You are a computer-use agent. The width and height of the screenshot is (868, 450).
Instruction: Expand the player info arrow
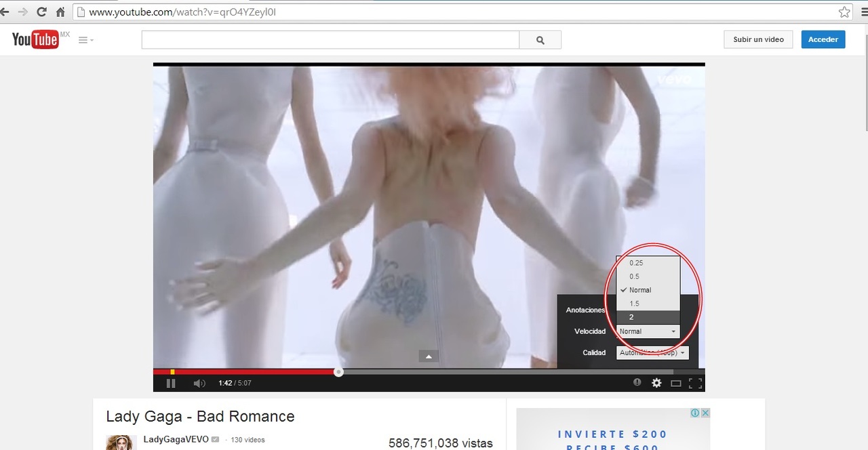click(429, 356)
